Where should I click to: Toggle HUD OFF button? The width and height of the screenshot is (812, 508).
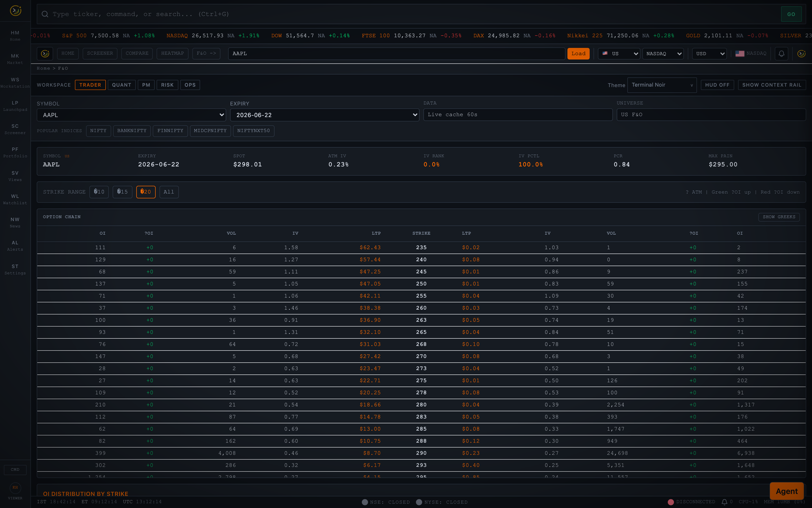tap(717, 85)
